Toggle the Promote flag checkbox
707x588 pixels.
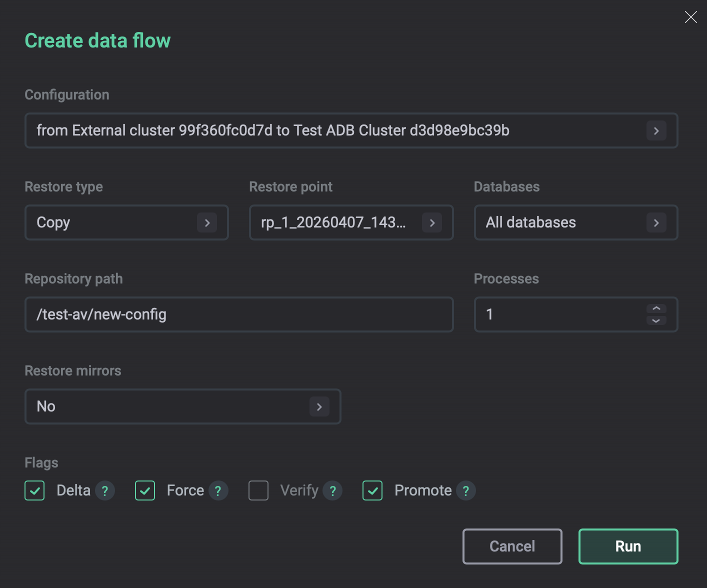tap(372, 490)
